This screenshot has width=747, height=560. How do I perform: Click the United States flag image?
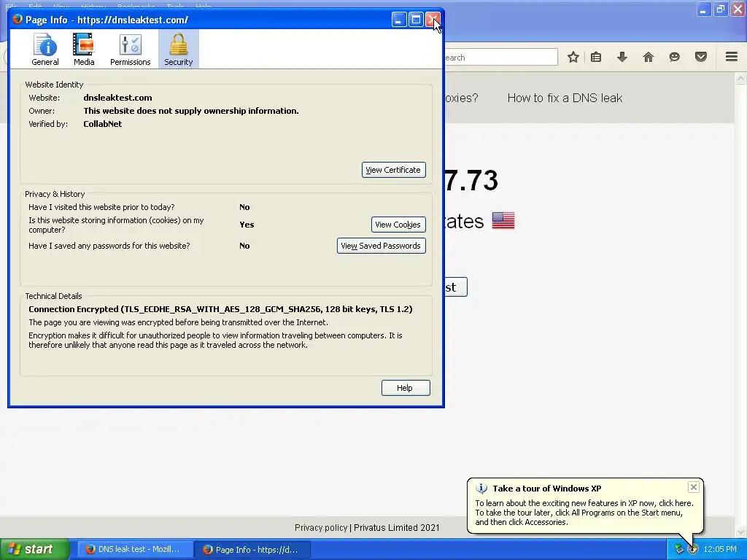tap(503, 220)
